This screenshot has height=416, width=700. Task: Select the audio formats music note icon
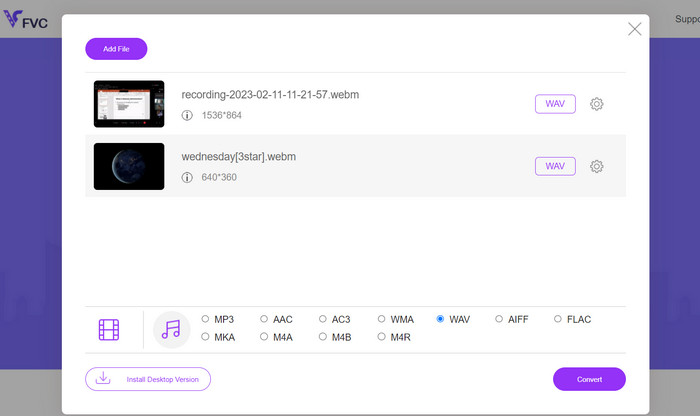click(x=171, y=329)
